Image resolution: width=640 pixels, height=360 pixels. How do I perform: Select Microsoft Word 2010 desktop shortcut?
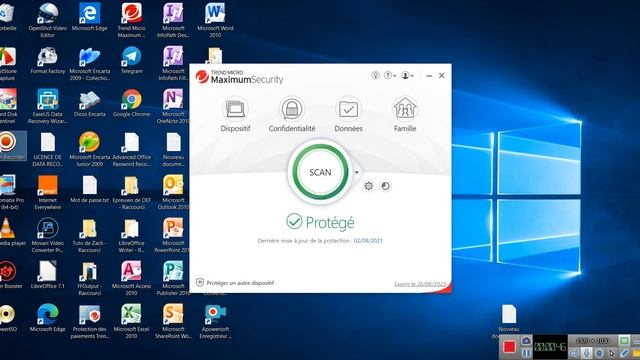[x=215, y=20]
